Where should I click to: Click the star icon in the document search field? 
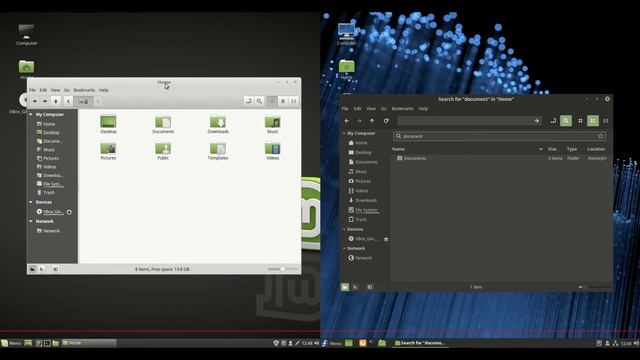[x=600, y=136]
